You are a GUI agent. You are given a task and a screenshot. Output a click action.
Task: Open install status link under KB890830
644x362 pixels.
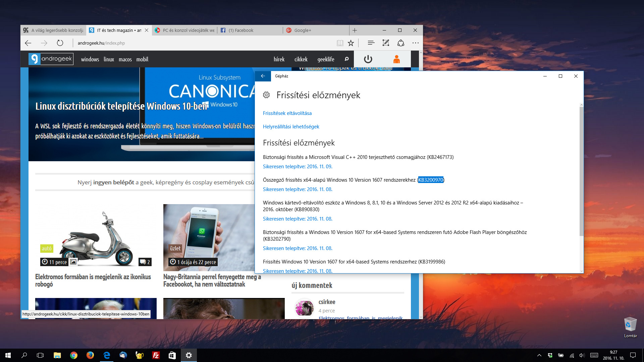(x=298, y=219)
